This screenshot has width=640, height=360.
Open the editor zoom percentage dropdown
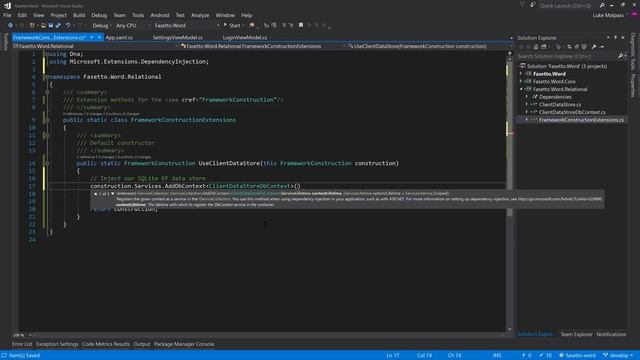(x=30, y=335)
